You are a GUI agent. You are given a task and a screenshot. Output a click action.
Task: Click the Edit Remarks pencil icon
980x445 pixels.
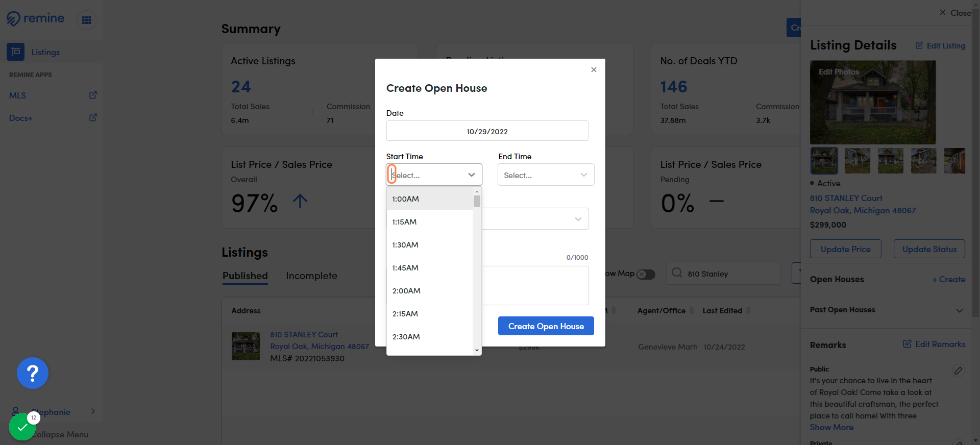pos(907,344)
